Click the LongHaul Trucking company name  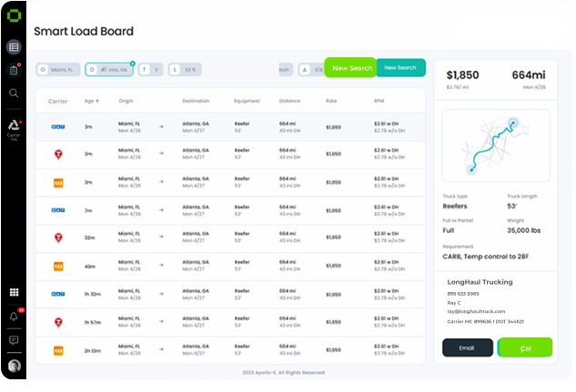tap(480, 282)
